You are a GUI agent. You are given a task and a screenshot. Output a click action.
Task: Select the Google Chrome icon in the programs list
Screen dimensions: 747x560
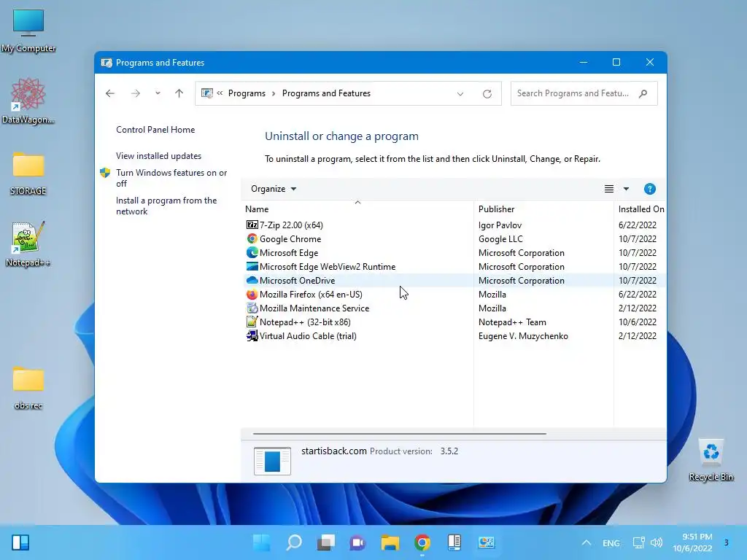tap(252, 238)
